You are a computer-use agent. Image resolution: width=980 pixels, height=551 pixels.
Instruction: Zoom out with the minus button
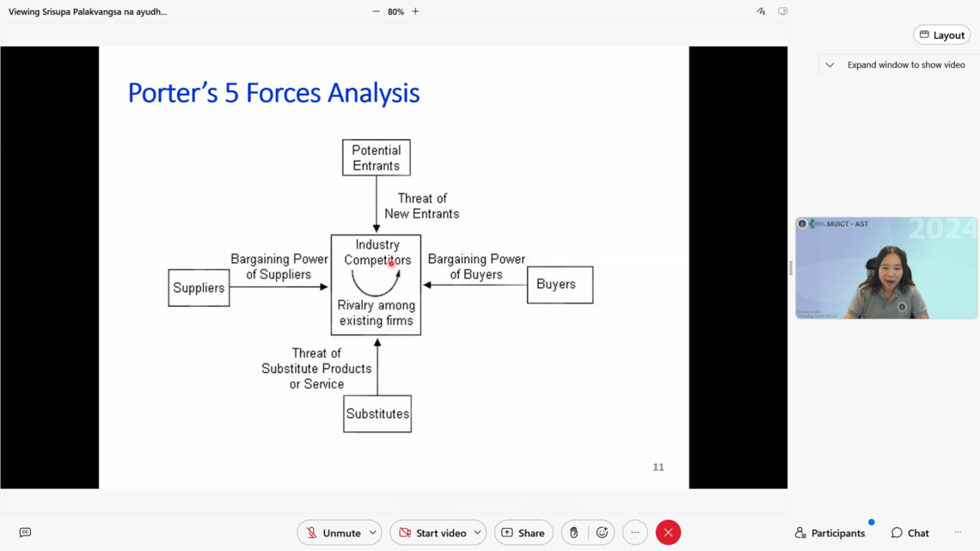[x=376, y=12]
